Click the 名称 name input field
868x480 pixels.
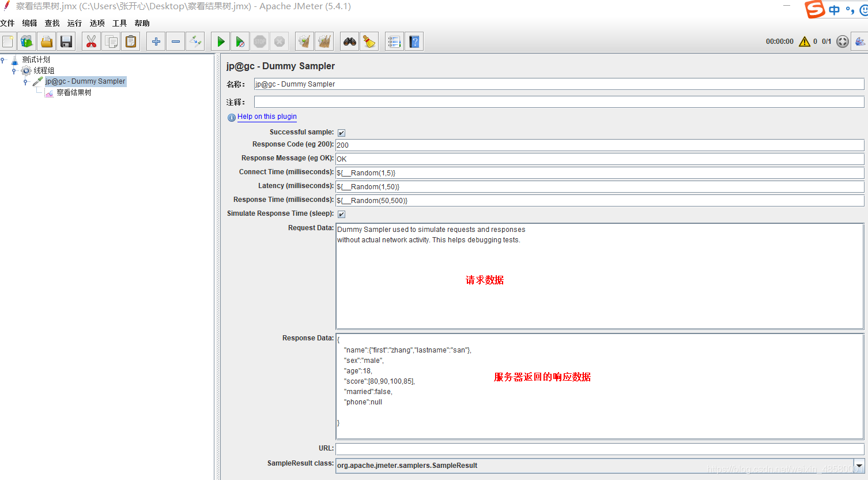[559, 84]
